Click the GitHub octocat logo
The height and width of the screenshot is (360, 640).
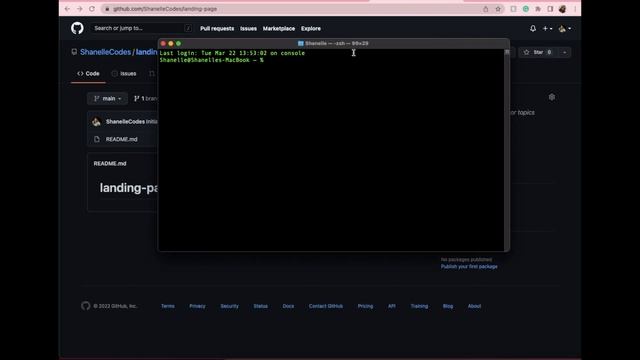[x=77, y=28]
